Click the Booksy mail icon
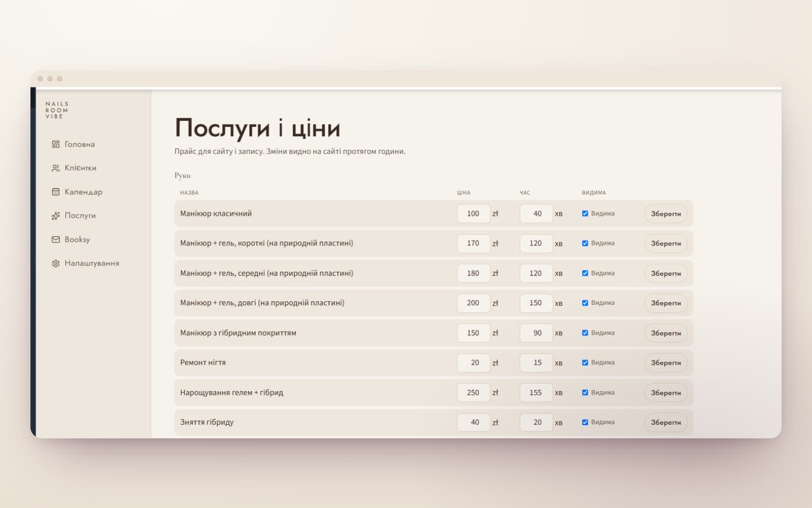This screenshot has height=508, width=812. 56,239
